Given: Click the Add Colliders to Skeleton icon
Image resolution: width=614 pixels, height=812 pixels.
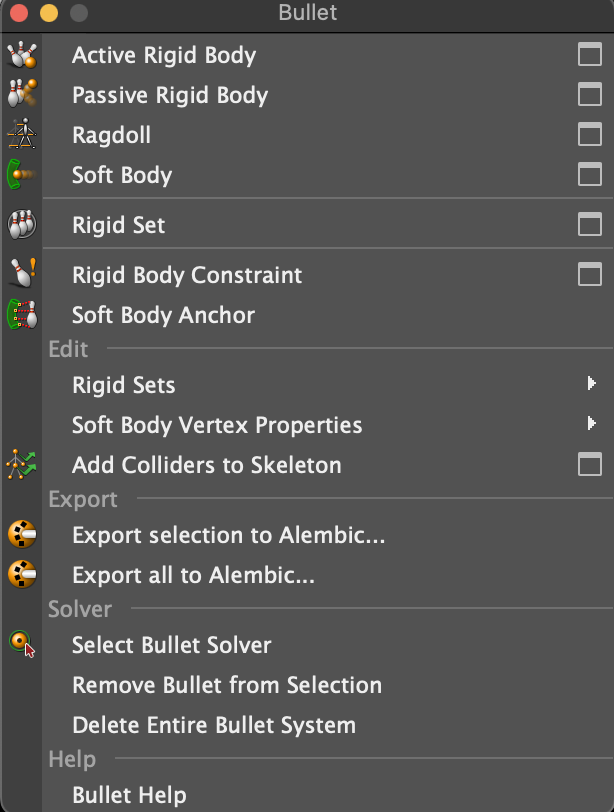Looking at the screenshot, I should (x=22, y=464).
